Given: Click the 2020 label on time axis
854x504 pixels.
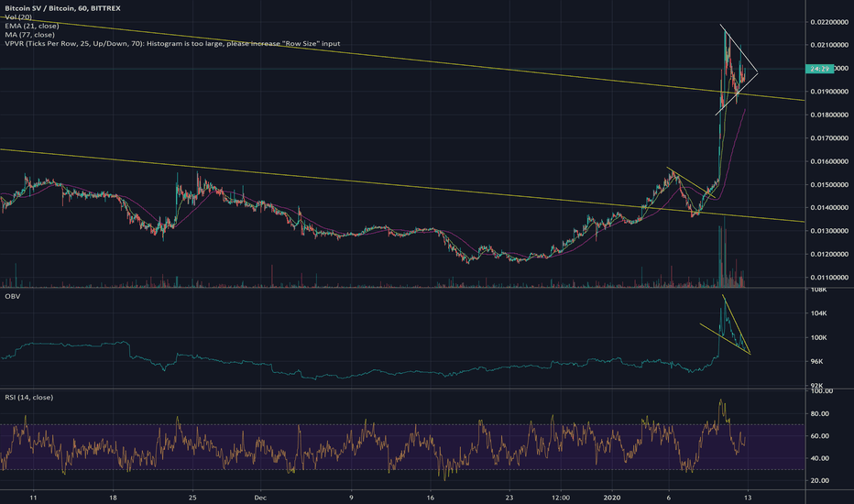Looking at the screenshot, I should coord(612,498).
